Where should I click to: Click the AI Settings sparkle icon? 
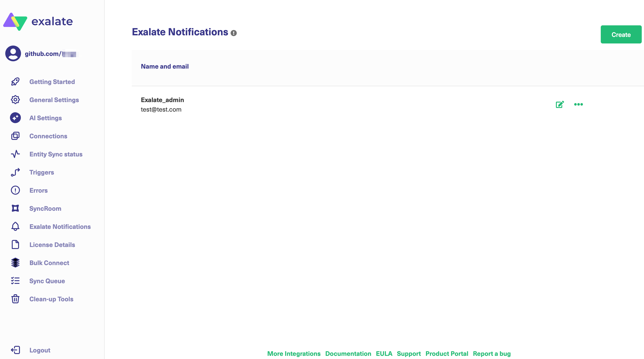pyautogui.click(x=15, y=118)
